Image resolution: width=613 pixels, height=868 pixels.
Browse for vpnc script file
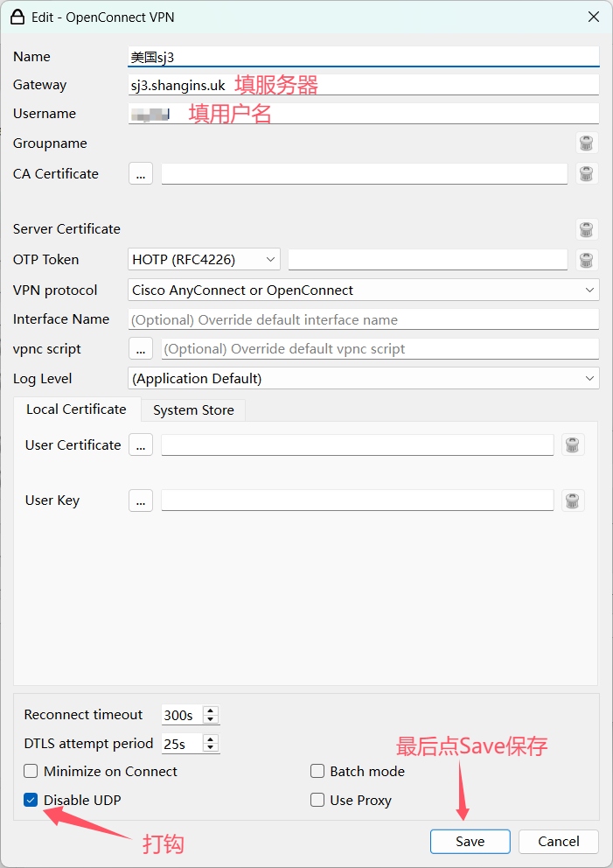point(141,349)
